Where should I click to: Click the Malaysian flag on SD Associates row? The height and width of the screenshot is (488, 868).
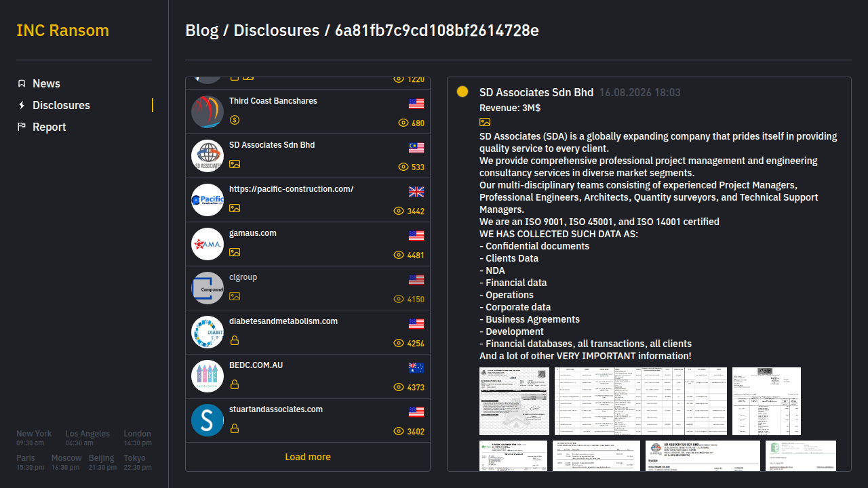point(416,148)
